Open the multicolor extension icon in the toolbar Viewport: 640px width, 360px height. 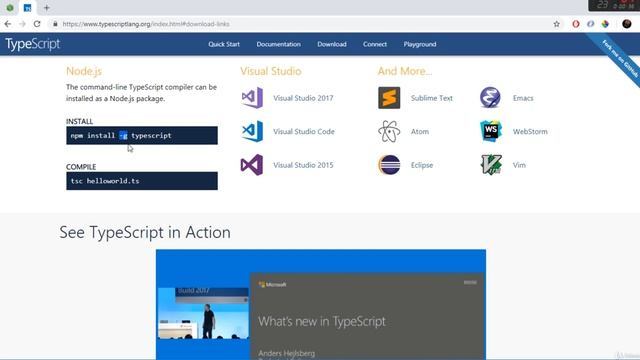[x=605, y=24]
